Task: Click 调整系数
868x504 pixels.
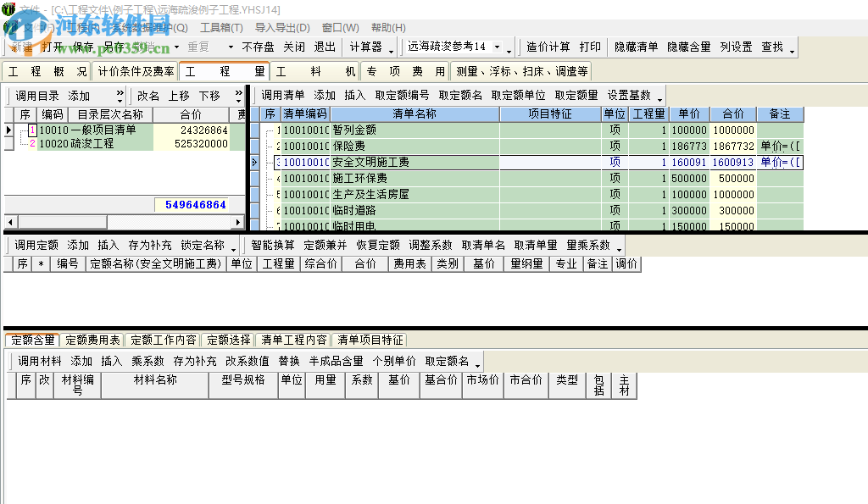Action: (x=430, y=245)
